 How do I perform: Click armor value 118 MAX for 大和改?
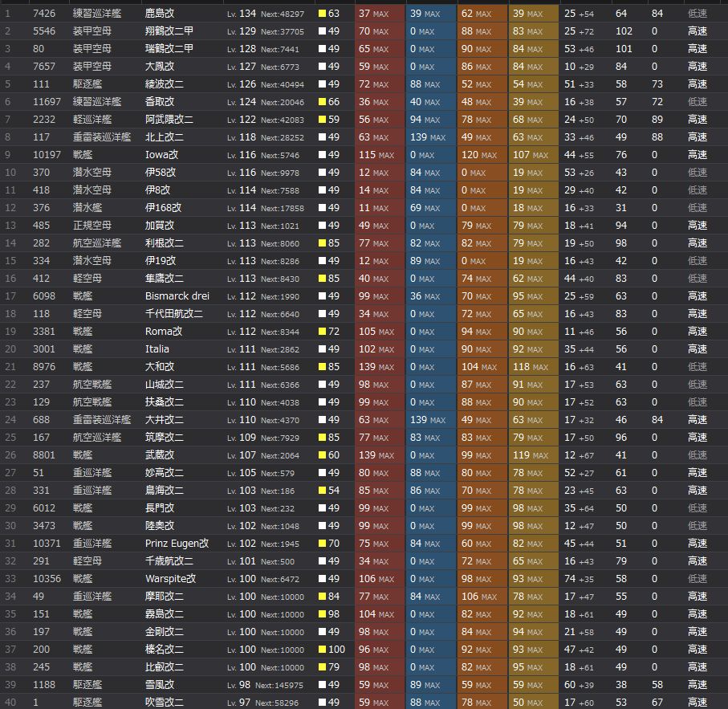click(531, 367)
